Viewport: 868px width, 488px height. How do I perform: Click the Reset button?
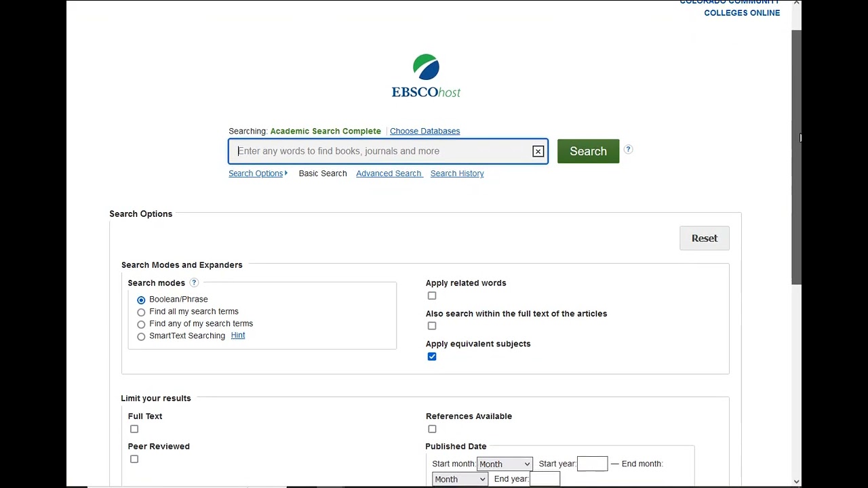(x=705, y=238)
